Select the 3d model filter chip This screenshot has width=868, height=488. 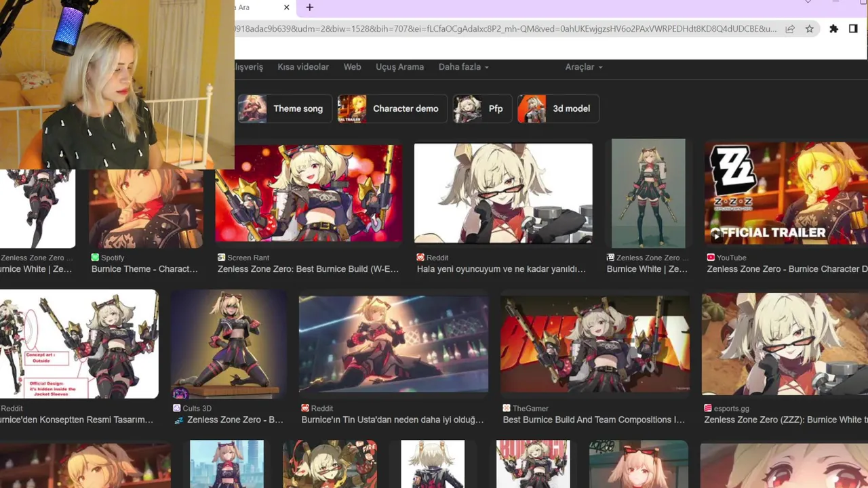(x=558, y=108)
